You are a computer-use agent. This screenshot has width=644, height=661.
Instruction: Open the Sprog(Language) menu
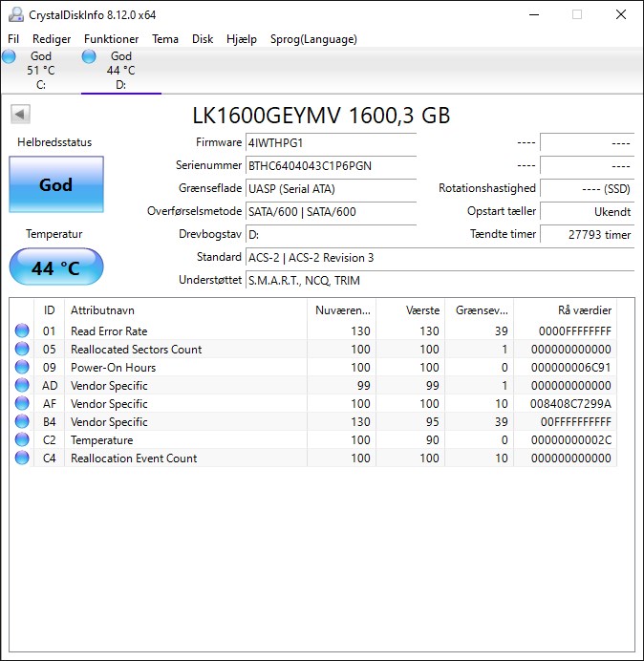(313, 39)
